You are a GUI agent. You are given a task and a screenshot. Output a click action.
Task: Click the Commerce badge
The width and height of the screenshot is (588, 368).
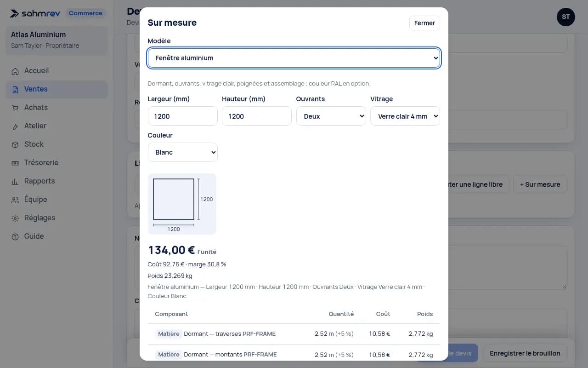click(85, 13)
